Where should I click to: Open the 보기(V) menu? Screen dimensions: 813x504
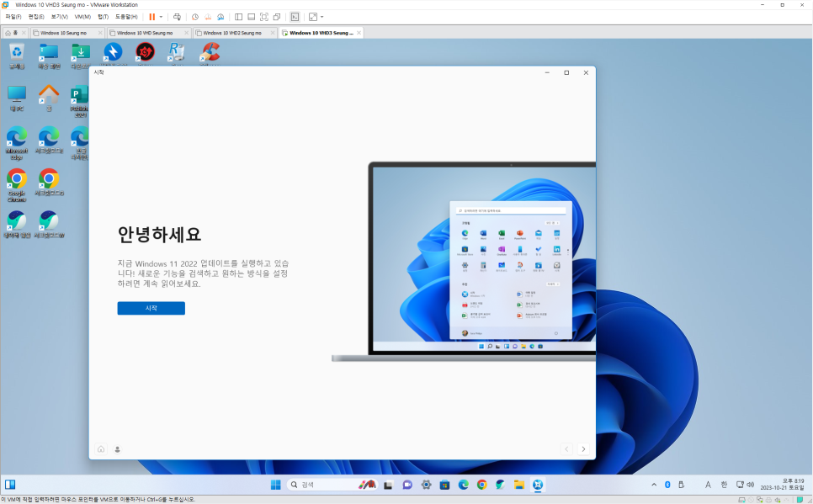click(x=59, y=17)
